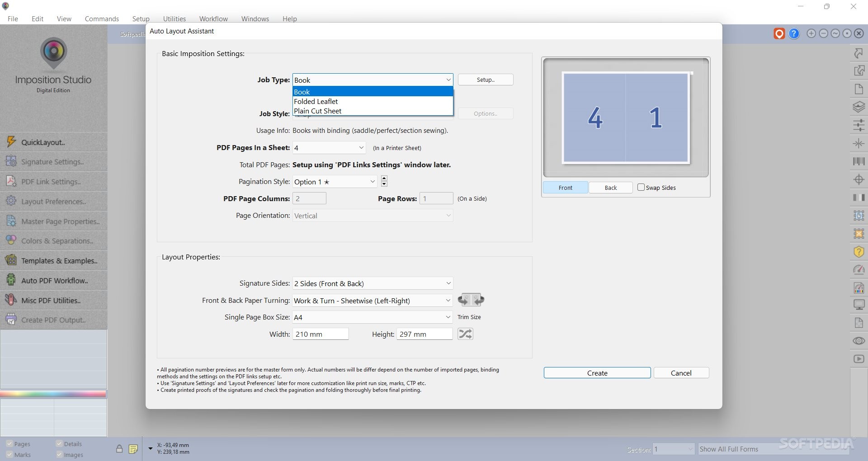Click the zoom in plus circle icon
The width and height of the screenshot is (868, 461).
pyautogui.click(x=811, y=33)
